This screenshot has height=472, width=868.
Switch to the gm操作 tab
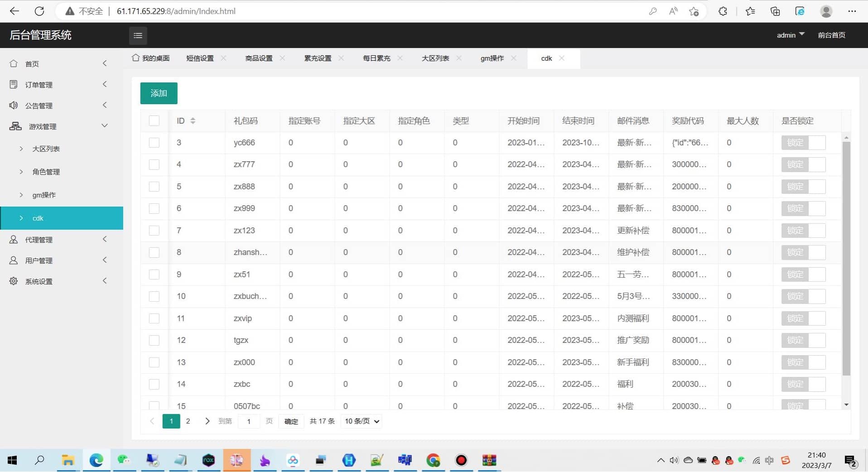492,58
